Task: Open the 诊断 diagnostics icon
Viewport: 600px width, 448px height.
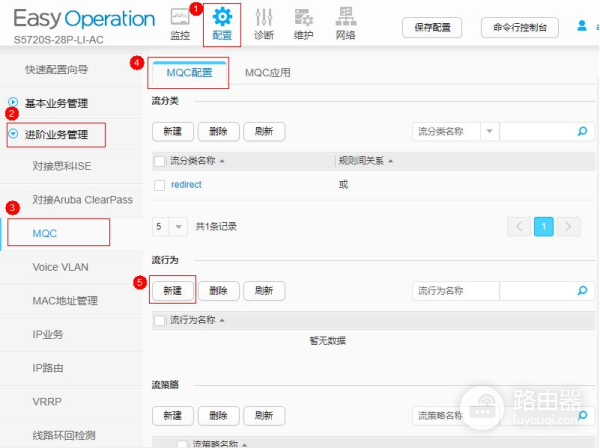Action: (264, 24)
